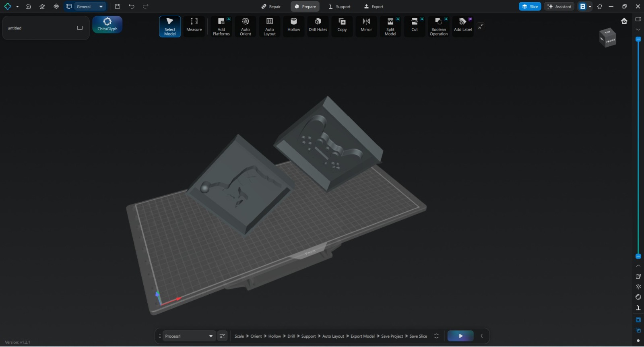Expand the app logo menu arrow

[17, 7]
